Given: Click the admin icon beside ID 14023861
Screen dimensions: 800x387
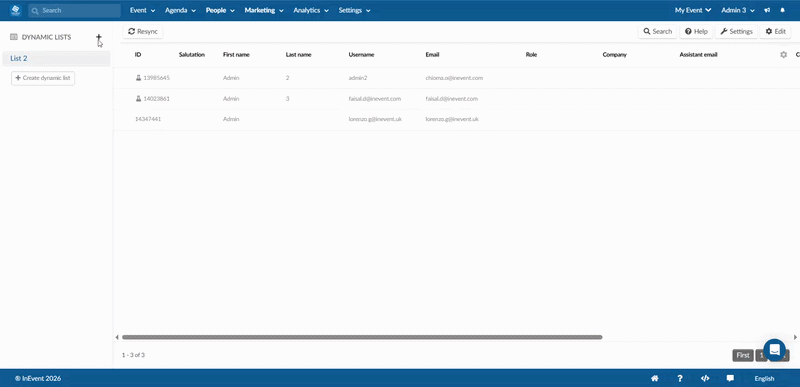Looking at the screenshot, I should (x=138, y=98).
